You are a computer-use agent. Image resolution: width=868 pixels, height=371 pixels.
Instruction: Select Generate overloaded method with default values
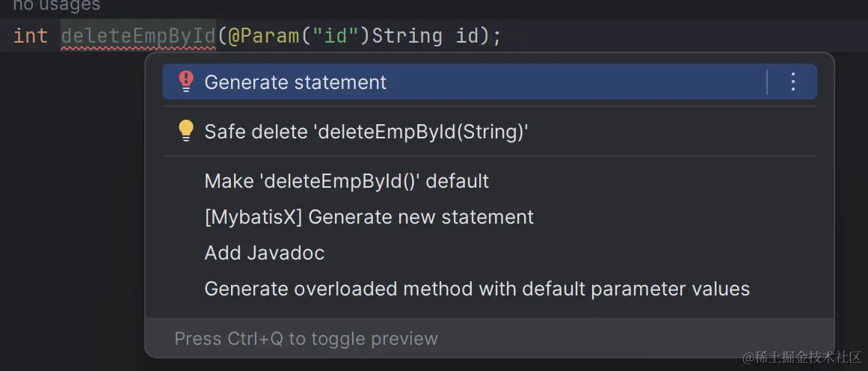(x=476, y=289)
